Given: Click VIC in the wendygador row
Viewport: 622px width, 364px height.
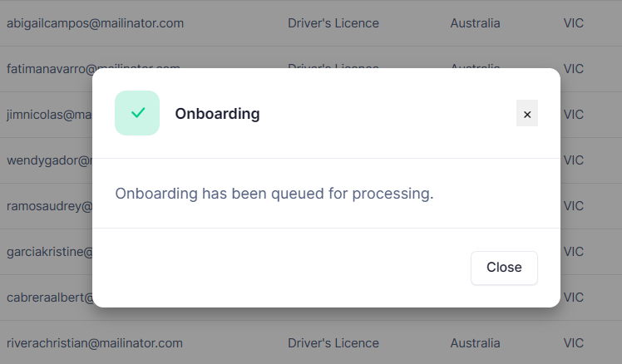Looking at the screenshot, I should 573,160.
